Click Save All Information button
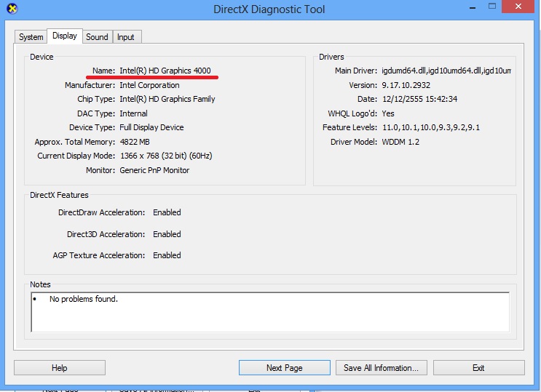The width and height of the screenshot is (541, 392). click(x=382, y=368)
